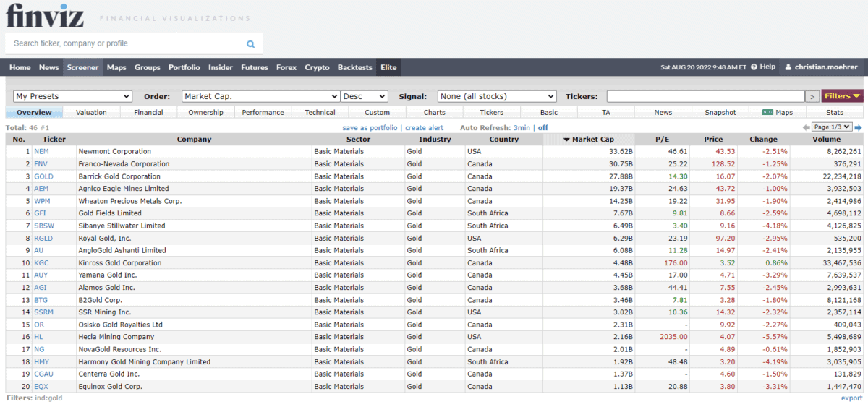
Task: Go to next page with blue right arrow
Action: click(859, 128)
